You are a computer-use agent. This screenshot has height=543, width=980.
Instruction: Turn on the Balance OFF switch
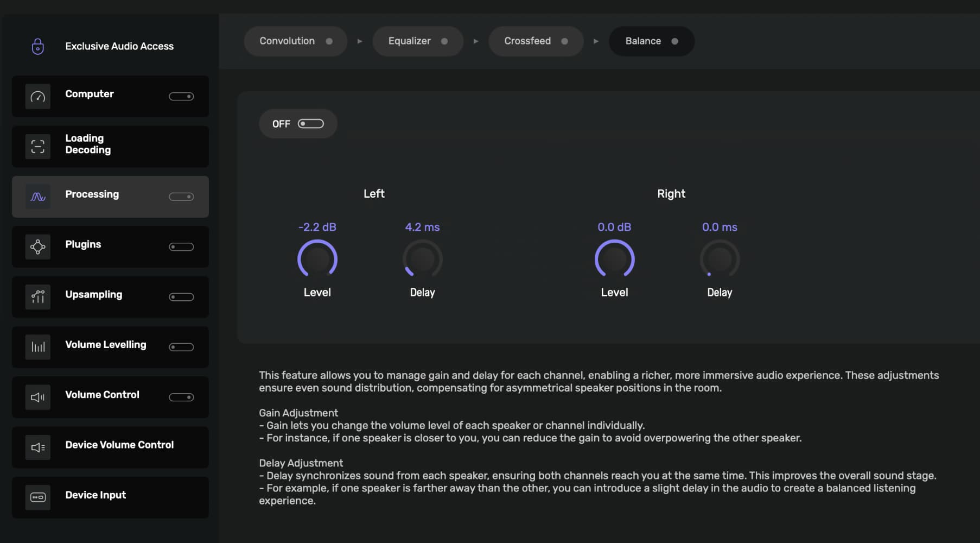pos(310,124)
